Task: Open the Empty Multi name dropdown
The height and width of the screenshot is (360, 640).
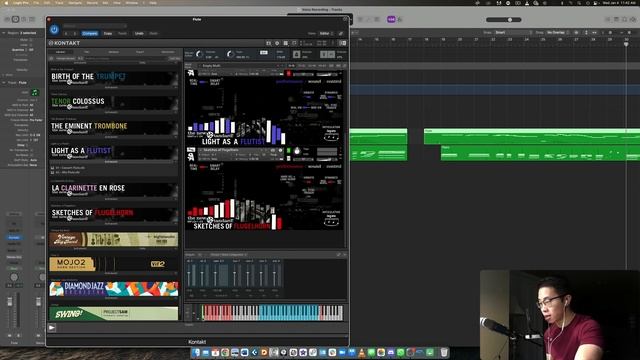Action: [x=239, y=66]
